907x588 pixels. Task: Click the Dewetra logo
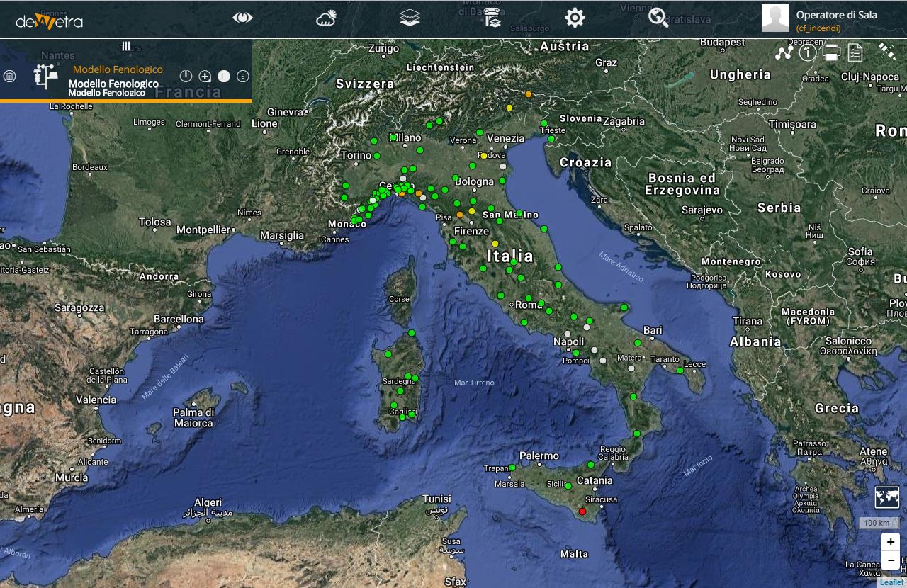click(50, 21)
